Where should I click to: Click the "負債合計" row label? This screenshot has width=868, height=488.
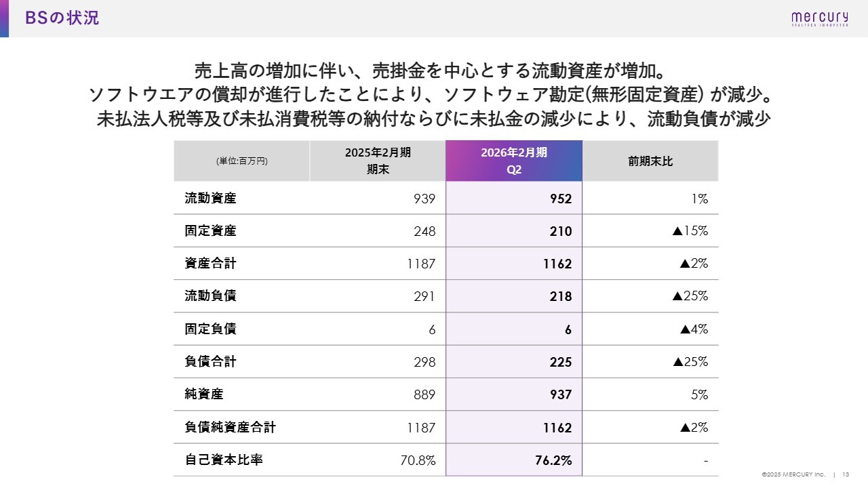210,362
